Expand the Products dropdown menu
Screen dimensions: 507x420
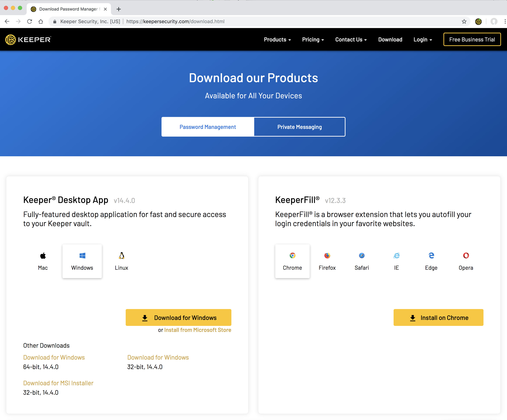click(x=277, y=40)
